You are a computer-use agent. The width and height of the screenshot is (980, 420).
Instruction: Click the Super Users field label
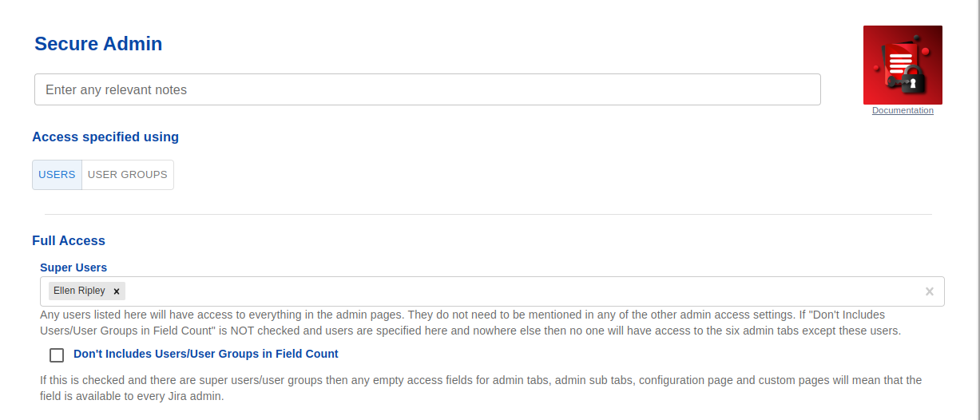73,267
